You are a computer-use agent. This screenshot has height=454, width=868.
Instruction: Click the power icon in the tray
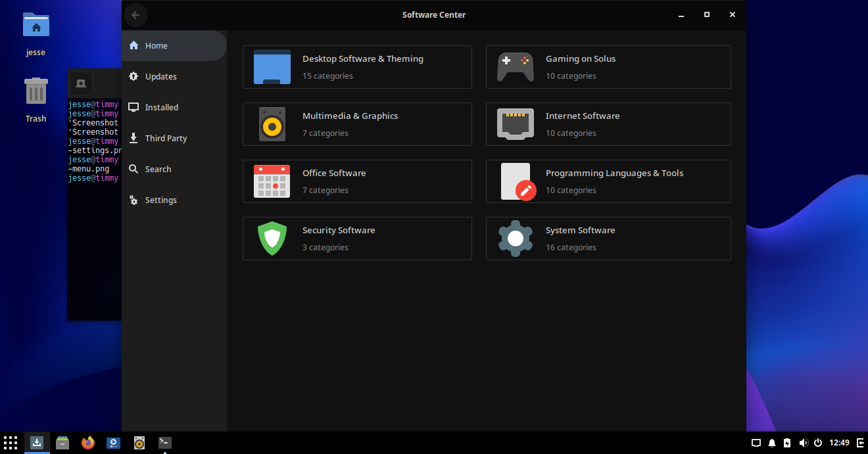point(818,443)
